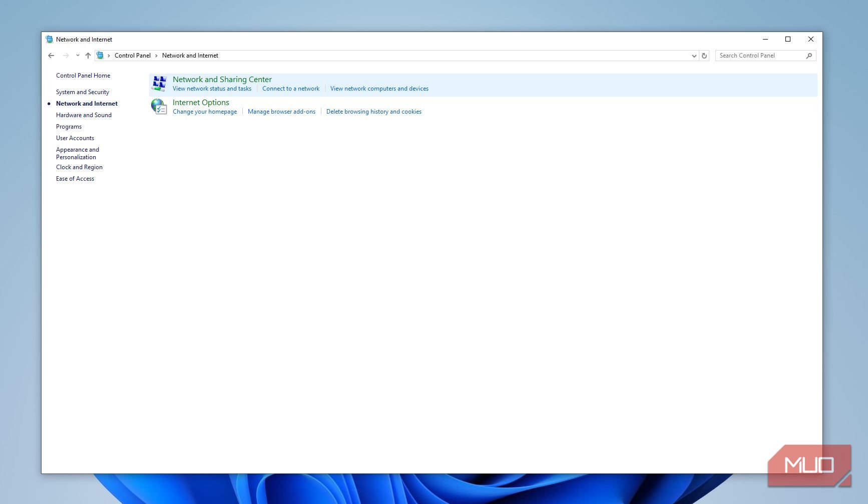This screenshot has width=868, height=504.
Task: Click the Internet Options globe icon
Action: 159,107
